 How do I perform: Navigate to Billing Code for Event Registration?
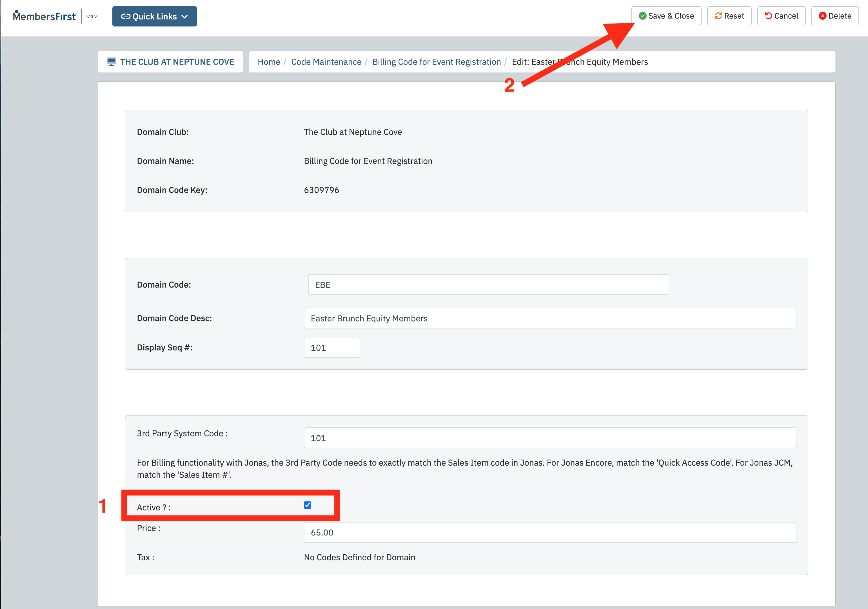(x=436, y=62)
